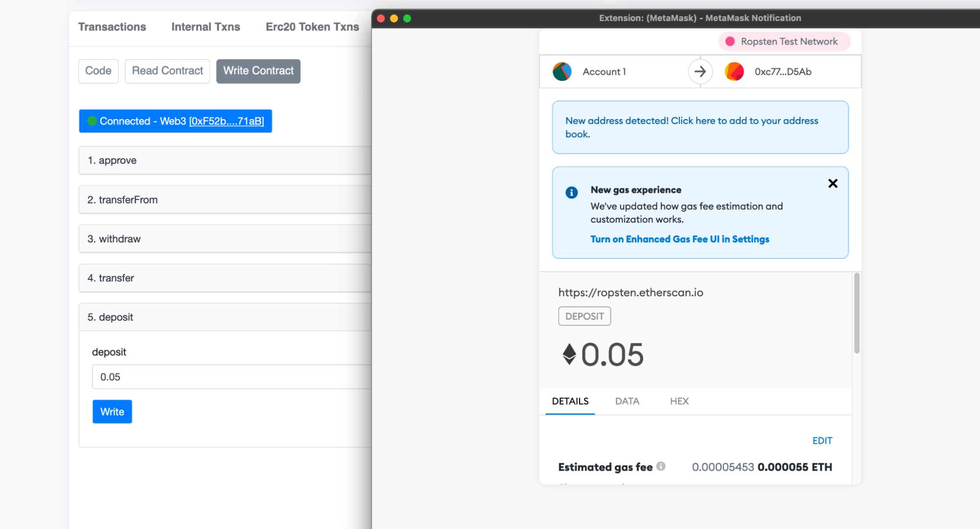Dismiss the New gas experience notice
This screenshot has height=529, width=980.
pyautogui.click(x=832, y=183)
